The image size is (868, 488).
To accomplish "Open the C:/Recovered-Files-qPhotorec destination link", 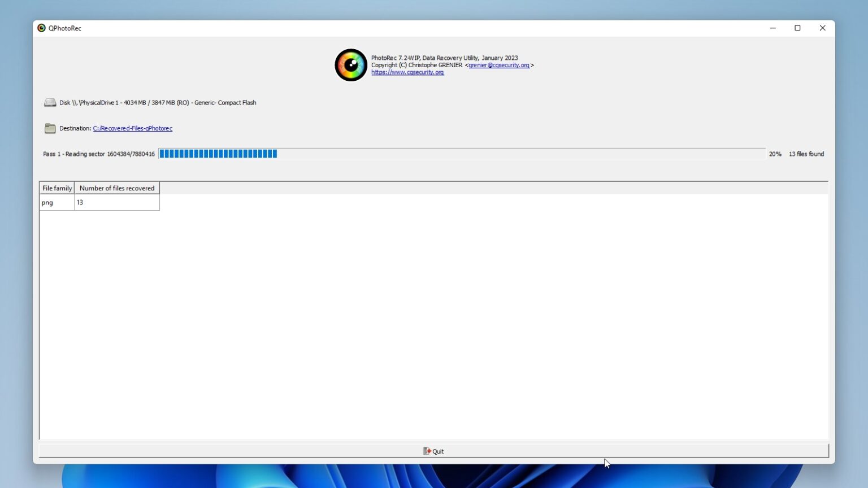I will click(x=132, y=128).
